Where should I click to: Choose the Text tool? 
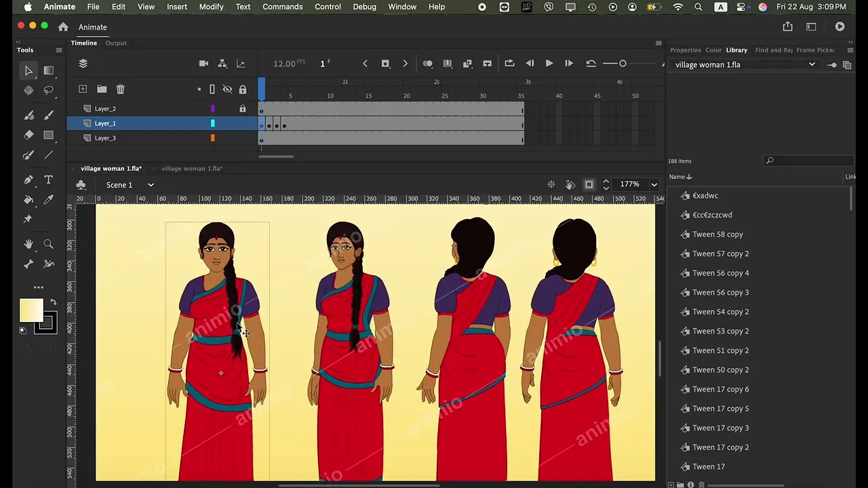48,180
